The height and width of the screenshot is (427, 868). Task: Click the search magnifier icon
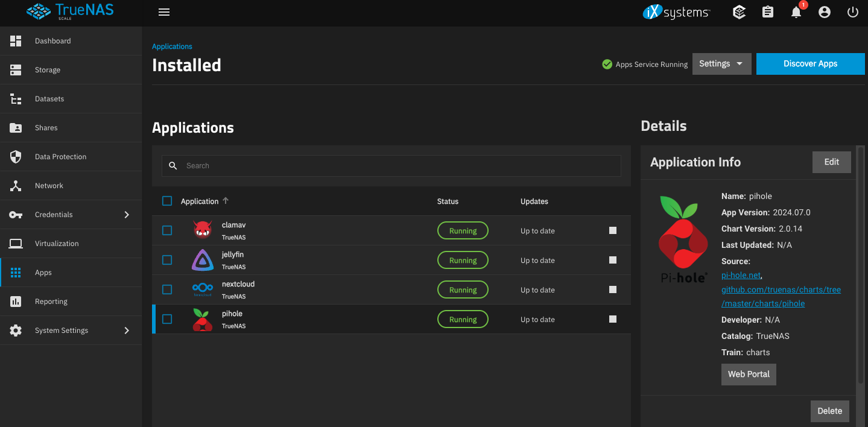pos(173,166)
